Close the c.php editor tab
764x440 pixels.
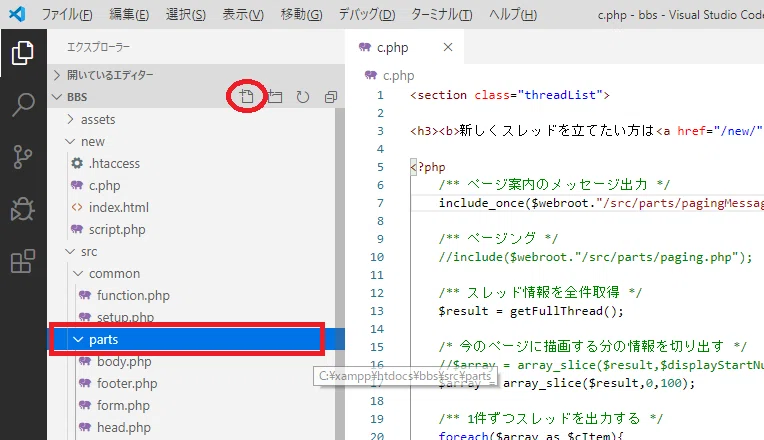click(x=448, y=47)
